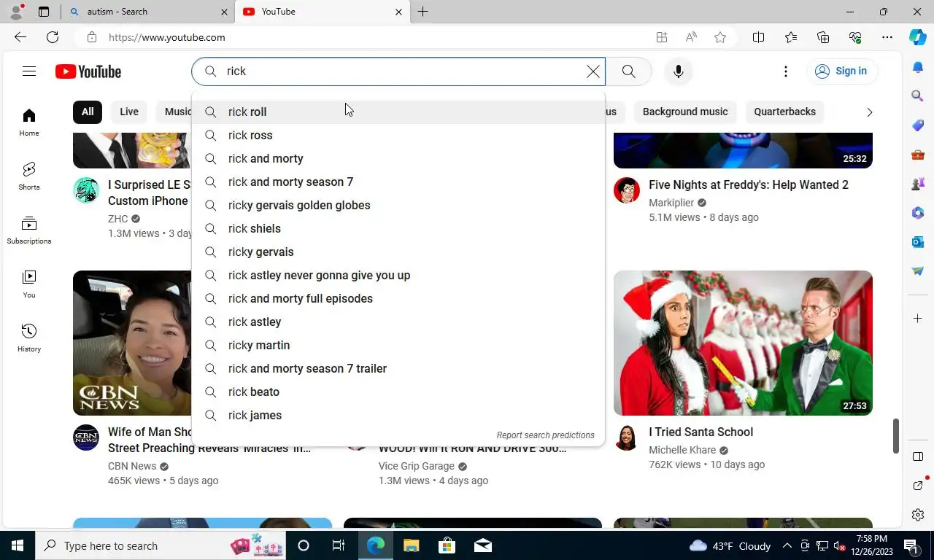Select the Quarterbacks filter chip
The height and width of the screenshot is (560, 934).
pyautogui.click(x=785, y=112)
